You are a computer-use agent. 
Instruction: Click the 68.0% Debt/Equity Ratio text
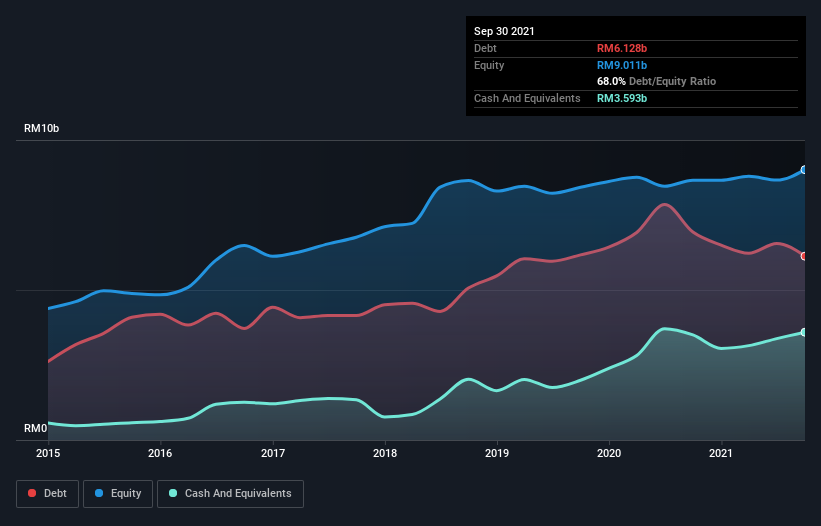[x=657, y=81]
